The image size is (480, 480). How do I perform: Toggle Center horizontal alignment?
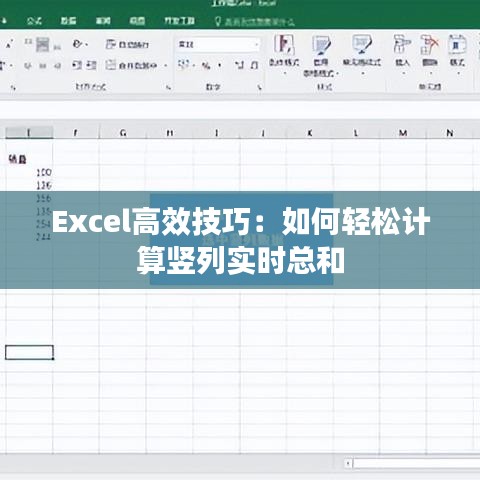(x=43, y=65)
